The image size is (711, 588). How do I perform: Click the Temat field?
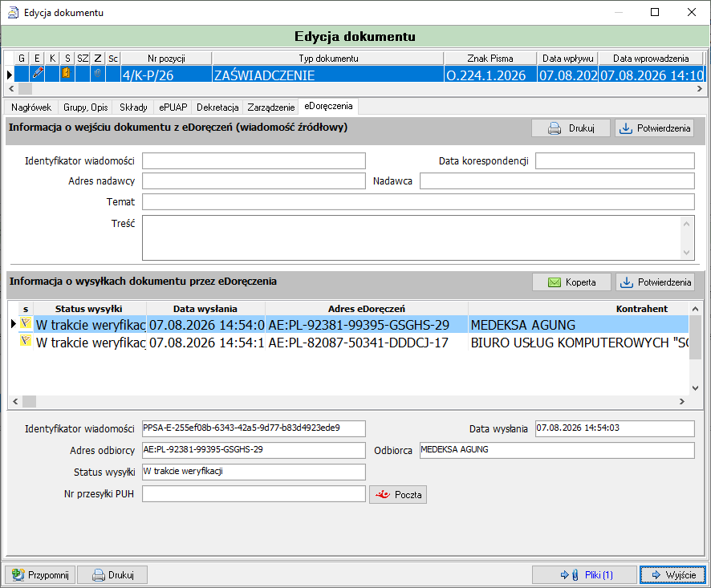pos(418,201)
